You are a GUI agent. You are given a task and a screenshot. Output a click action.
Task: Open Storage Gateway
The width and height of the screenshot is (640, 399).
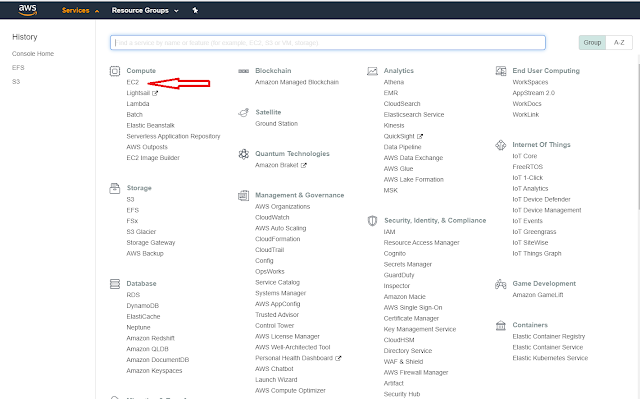[x=151, y=243]
